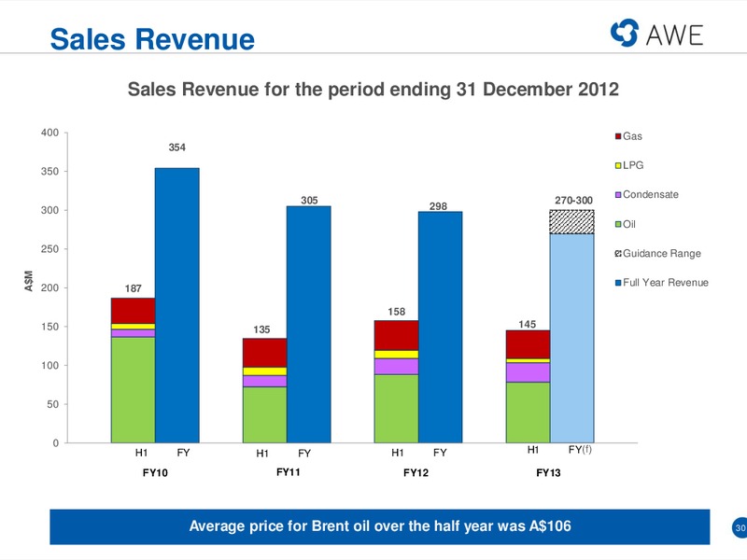
Task: Select the FY13 light blue forecast bar
Action: pos(571,338)
